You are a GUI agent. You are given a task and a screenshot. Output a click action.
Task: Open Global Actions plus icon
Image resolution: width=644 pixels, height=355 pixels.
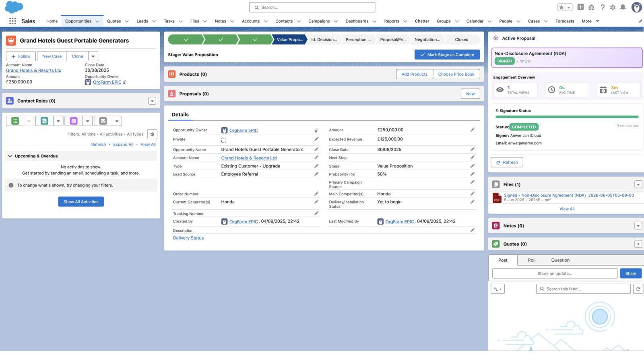tap(580, 7)
